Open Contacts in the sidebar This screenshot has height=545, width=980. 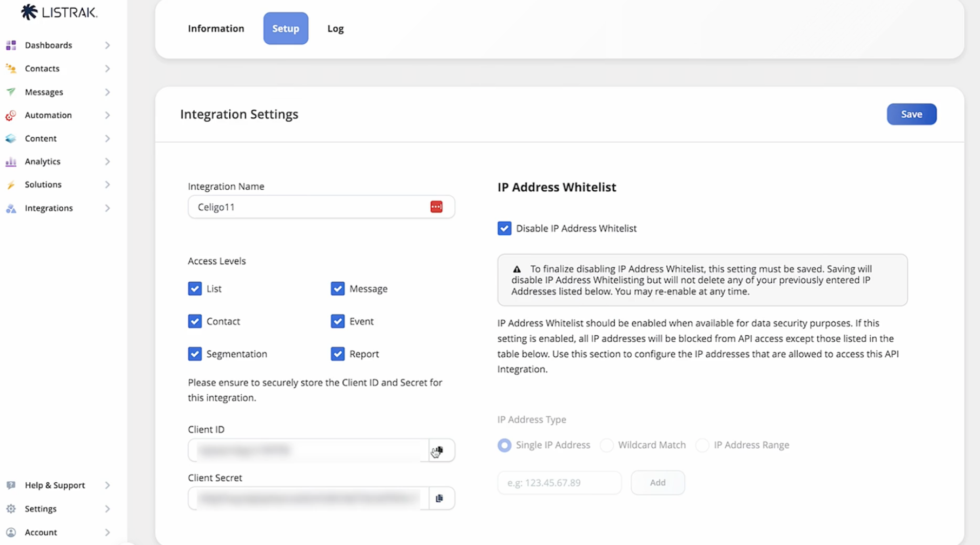coord(42,69)
